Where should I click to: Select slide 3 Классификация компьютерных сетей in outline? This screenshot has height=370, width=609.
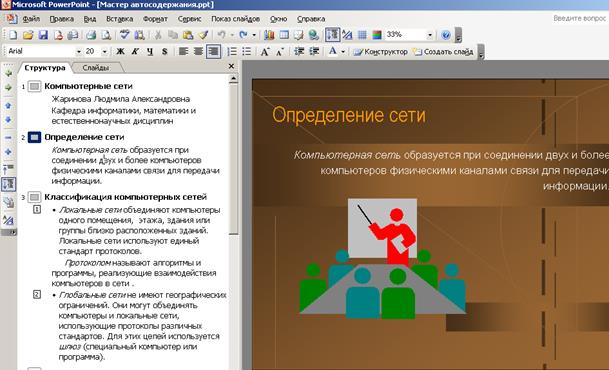point(125,197)
